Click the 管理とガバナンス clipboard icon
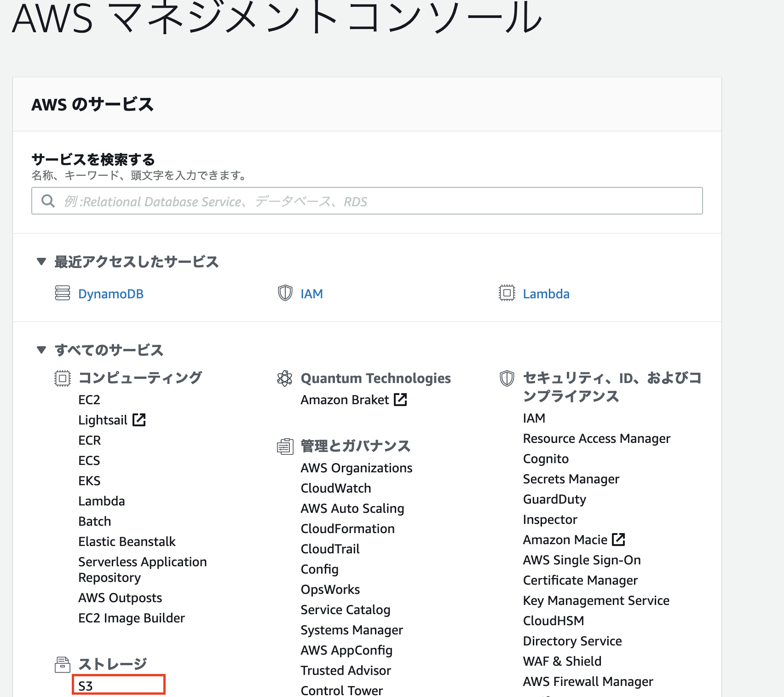The height and width of the screenshot is (697, 784). (285, 446)
